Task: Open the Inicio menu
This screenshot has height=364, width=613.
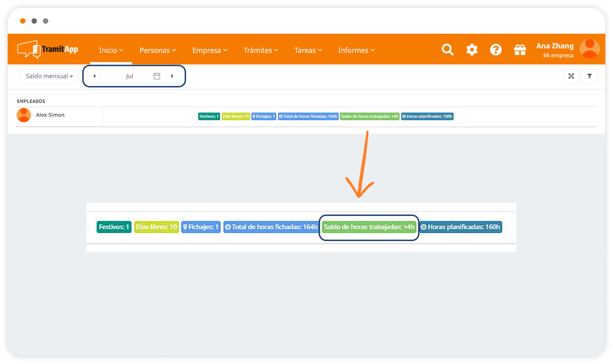Action: click(x=111, y=51)
